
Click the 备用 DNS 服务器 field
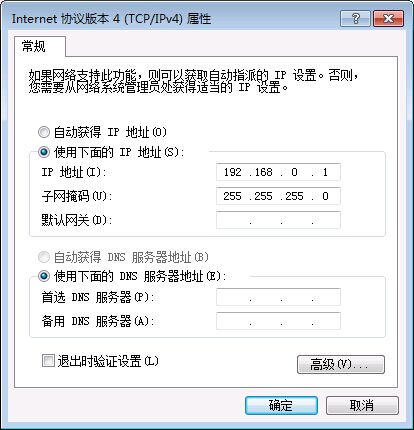pyautogui.click(x=278, y=321)
